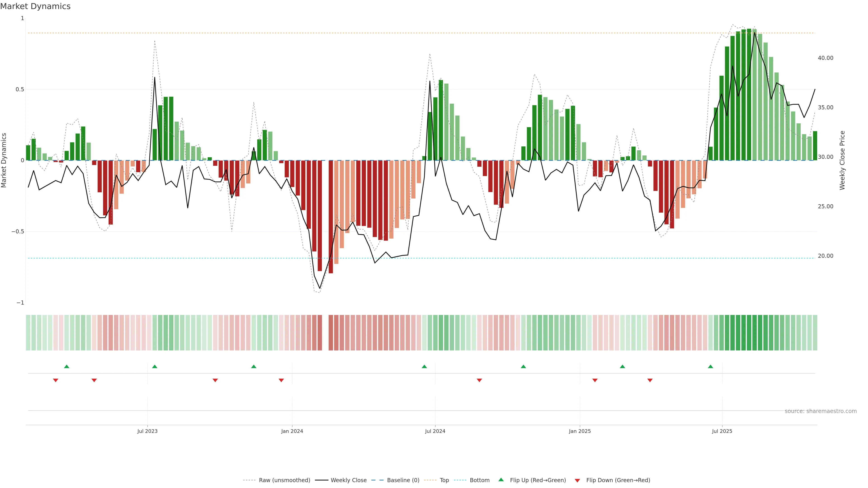Click the red flip-down marker just after Jan 2025

coord(595,380)
